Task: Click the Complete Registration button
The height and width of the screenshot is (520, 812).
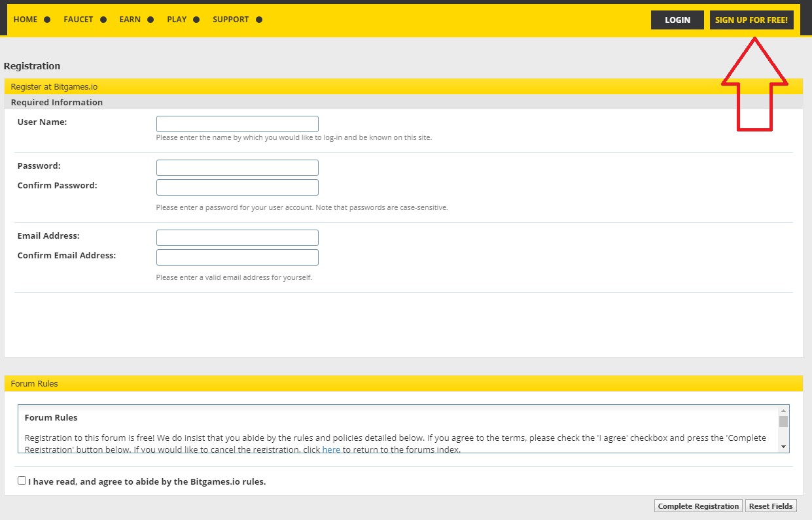Action: pos(699,506)
